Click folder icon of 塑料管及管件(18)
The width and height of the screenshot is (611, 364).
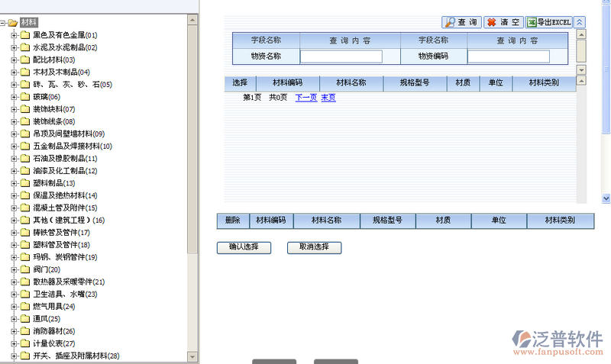pyautogui.click(x=25, y=245)
